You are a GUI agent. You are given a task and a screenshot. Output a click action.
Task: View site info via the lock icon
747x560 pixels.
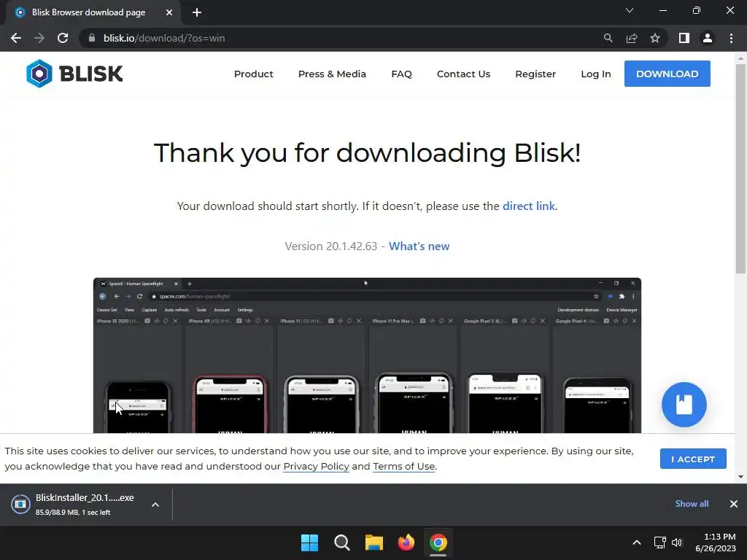[91, 38]
